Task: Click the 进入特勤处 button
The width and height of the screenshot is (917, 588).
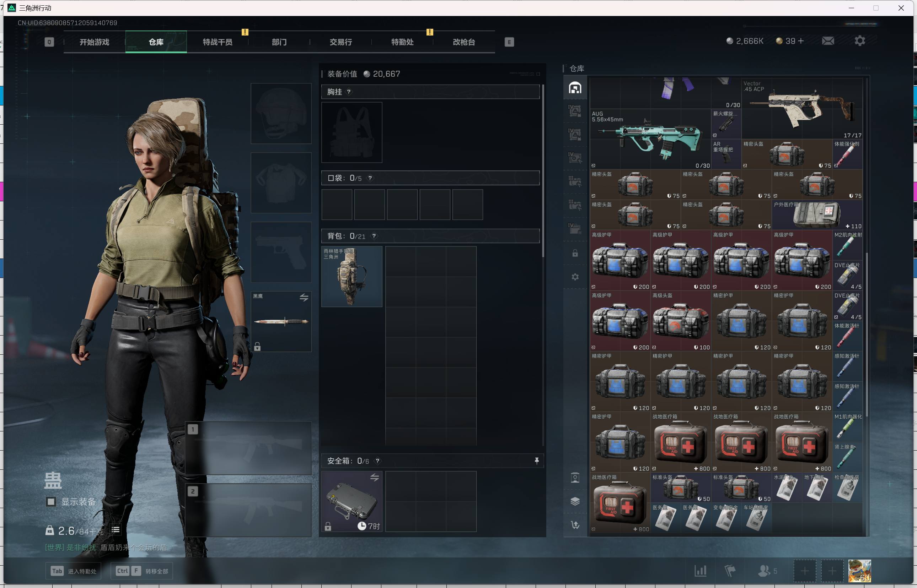Action: coord(73,571)
